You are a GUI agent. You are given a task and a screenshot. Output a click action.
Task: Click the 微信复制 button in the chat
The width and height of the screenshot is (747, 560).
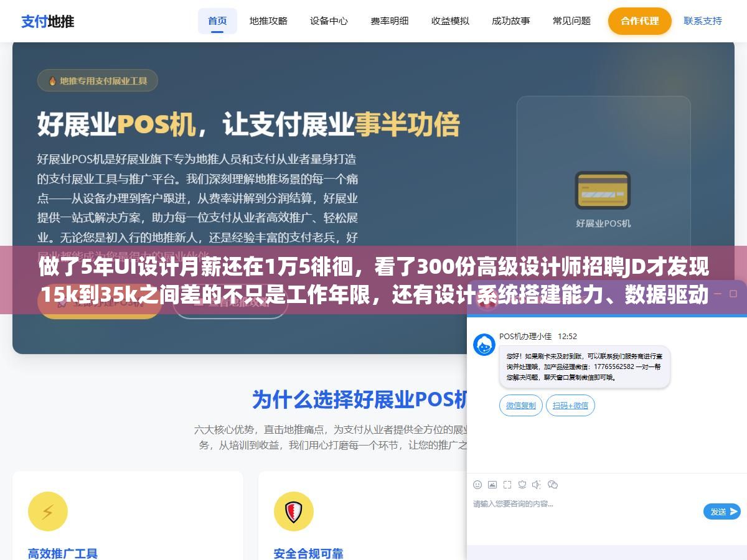520,405
